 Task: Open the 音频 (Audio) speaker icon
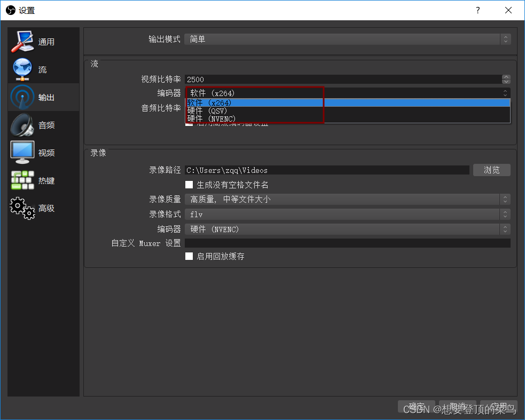22,125
